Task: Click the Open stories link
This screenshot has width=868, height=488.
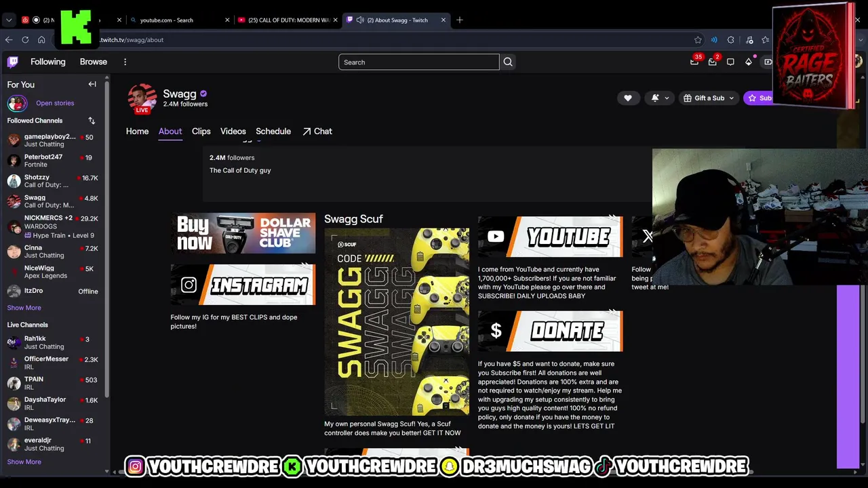Action: [x=55, y=103]
